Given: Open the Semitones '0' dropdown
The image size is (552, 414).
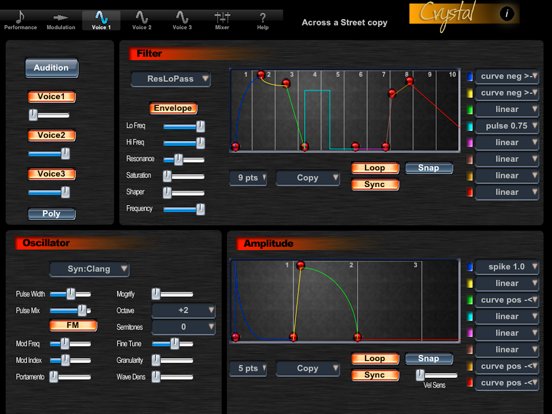Looking at the screenshot, I should tap(183, 327).
